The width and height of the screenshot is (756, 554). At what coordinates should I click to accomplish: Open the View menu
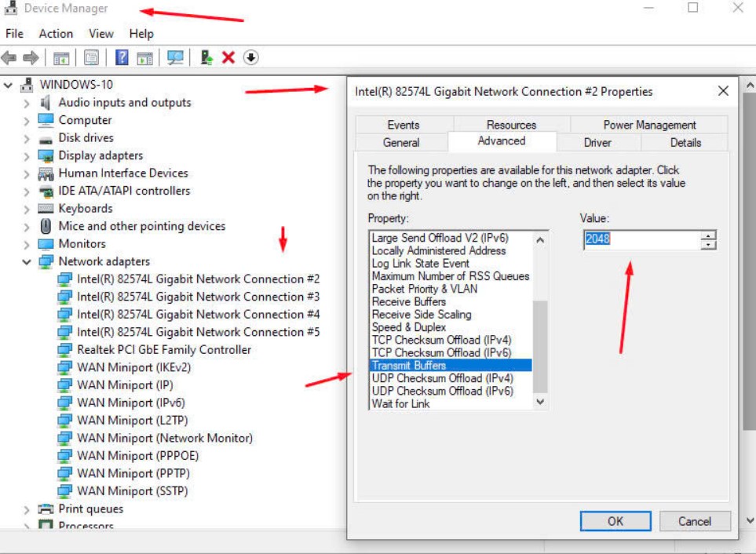click(100, 34)
